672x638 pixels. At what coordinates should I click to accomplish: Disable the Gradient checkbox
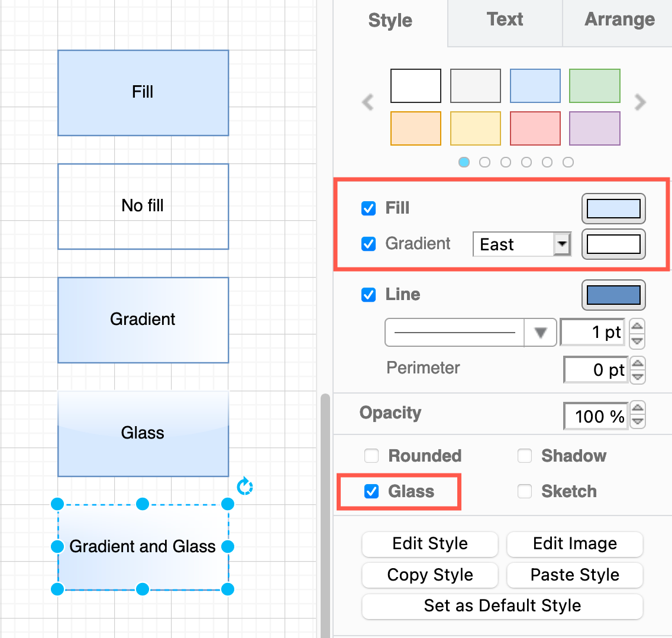(x=369, y=244)
